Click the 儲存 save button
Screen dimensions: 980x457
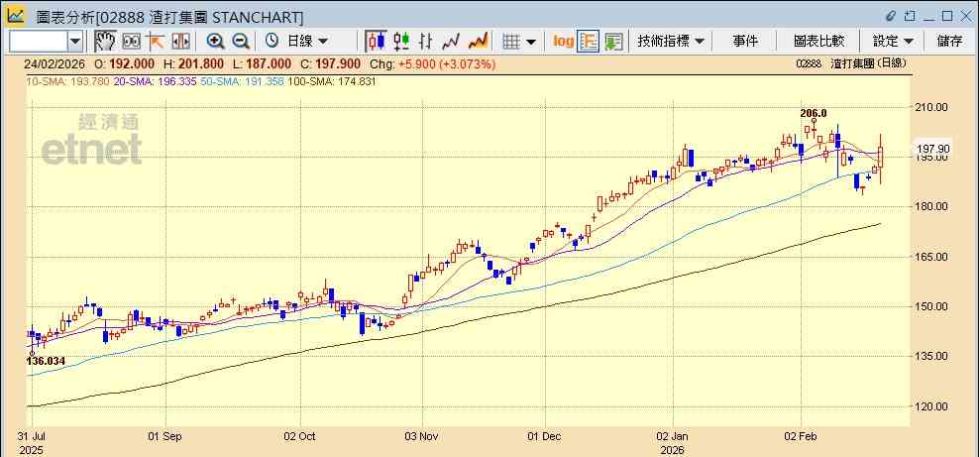(x=949, y=42)
